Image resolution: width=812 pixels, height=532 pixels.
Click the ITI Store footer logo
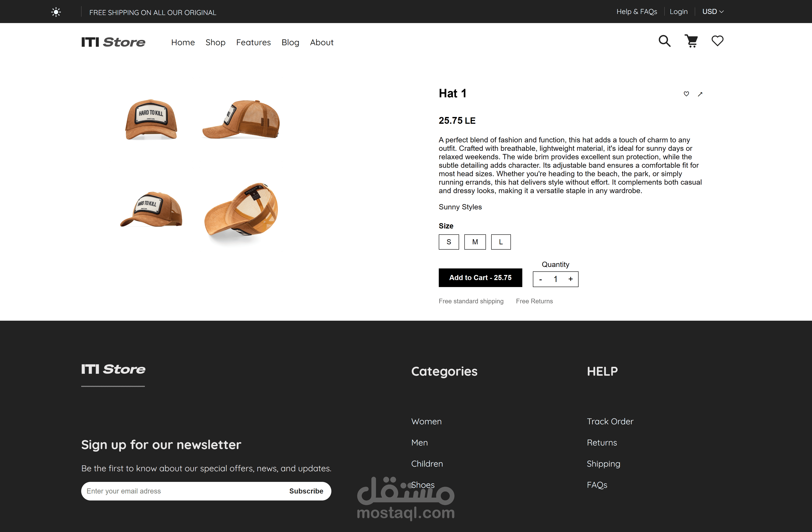(x=113, y=369)
